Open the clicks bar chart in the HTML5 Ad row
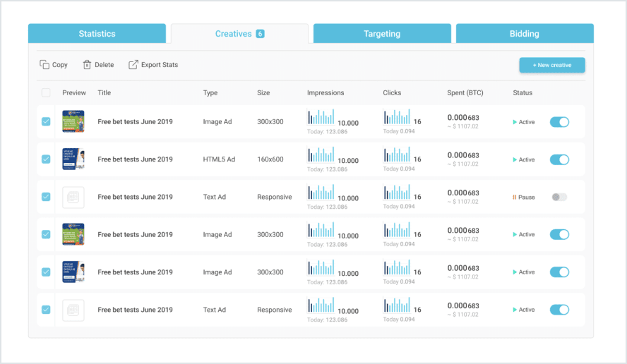 [x=397, y=154]
